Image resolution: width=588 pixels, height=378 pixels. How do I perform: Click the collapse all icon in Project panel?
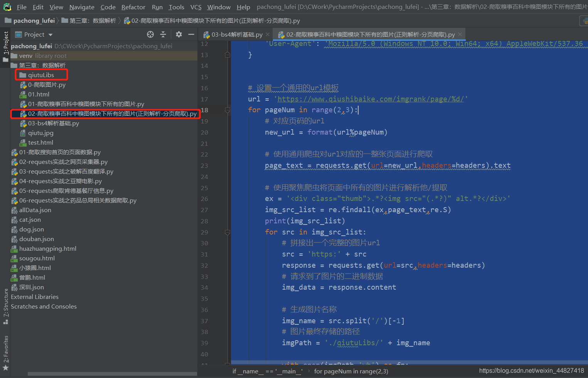[x=163, y=35]
